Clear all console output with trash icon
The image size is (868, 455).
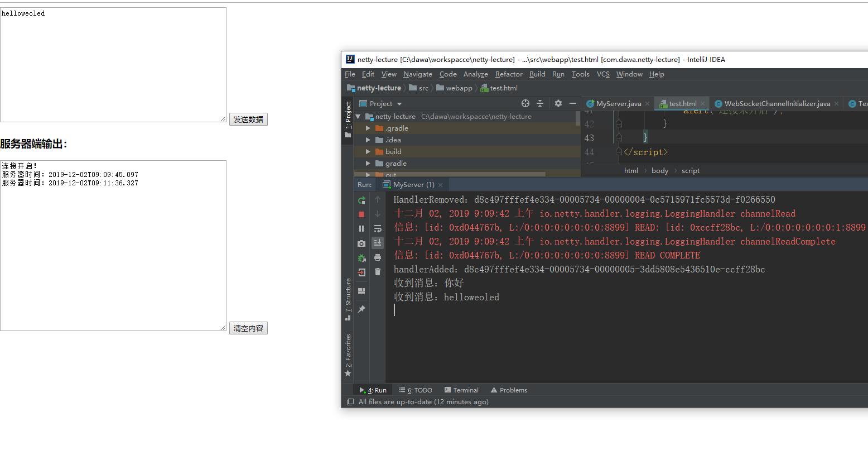point(378,272)
